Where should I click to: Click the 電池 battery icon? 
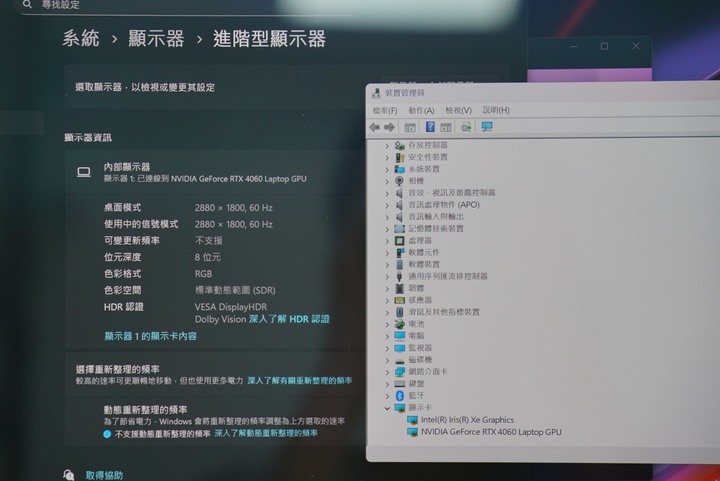click(399, 324)
